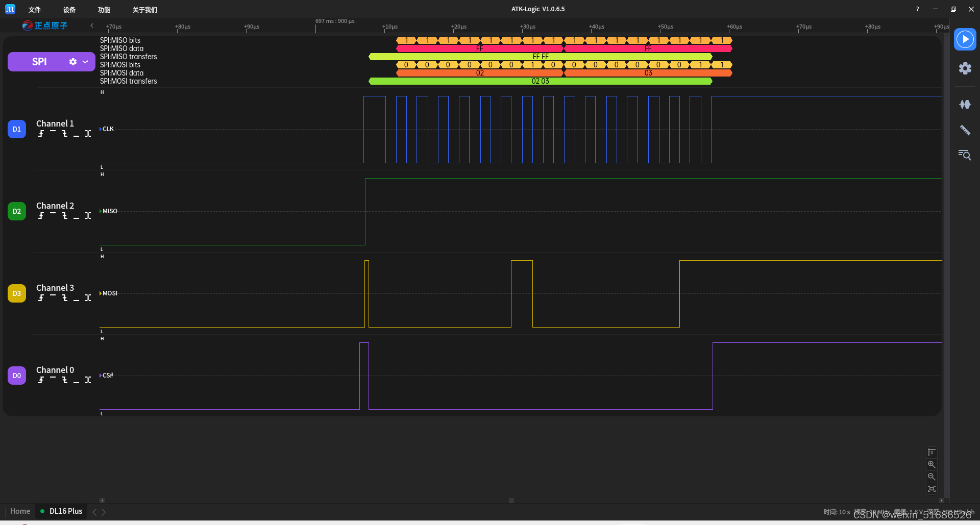Image resolution: width=980 pixels, height=525 pixels.
Task: Open the 文件 menu
Action: coord(34,9)
